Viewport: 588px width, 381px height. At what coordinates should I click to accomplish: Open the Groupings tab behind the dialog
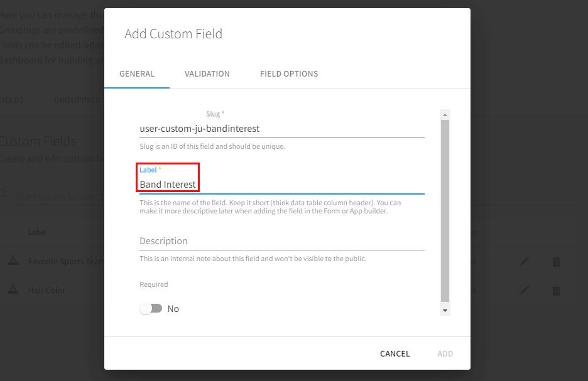click(77, 100)
